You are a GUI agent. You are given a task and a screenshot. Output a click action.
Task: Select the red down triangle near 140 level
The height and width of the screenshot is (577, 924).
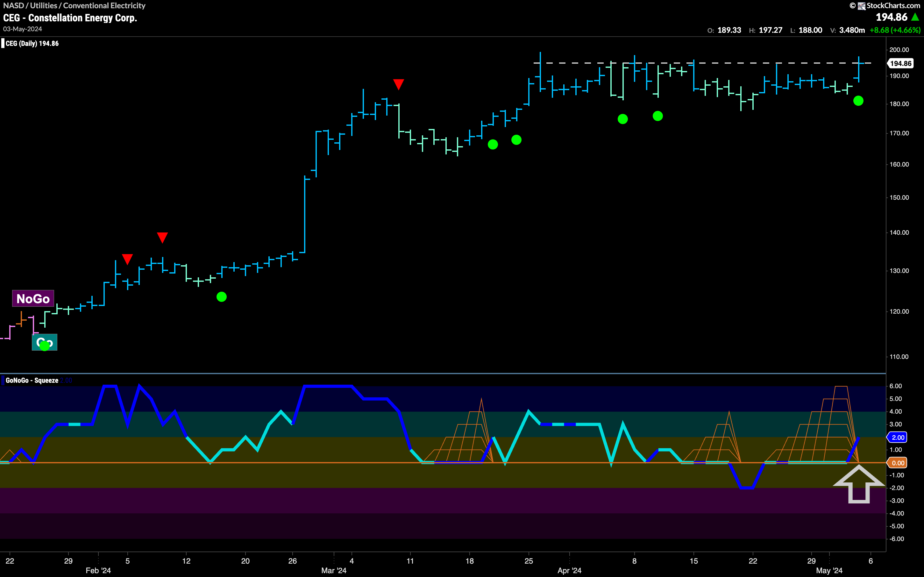click(x=162, y=237)
